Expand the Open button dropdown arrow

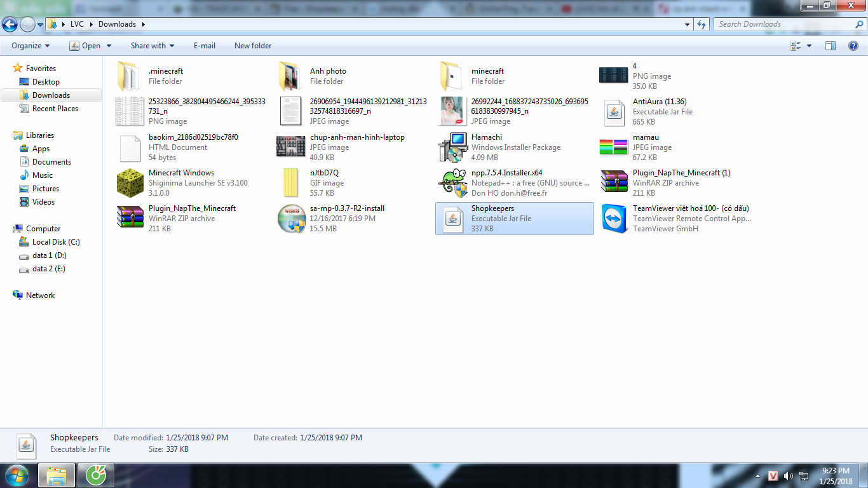[x=109, y=46]
